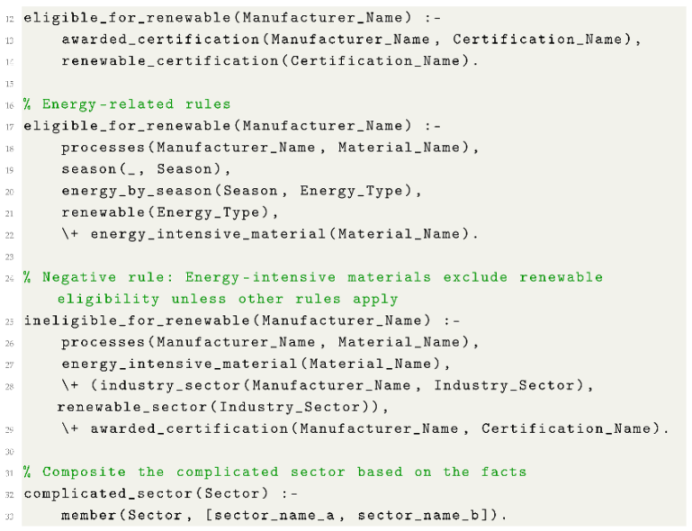The width and height of the screenshot is (692, 531).
Task: Click line number 26 in the gutter
Action: click(x=10, y=342)
